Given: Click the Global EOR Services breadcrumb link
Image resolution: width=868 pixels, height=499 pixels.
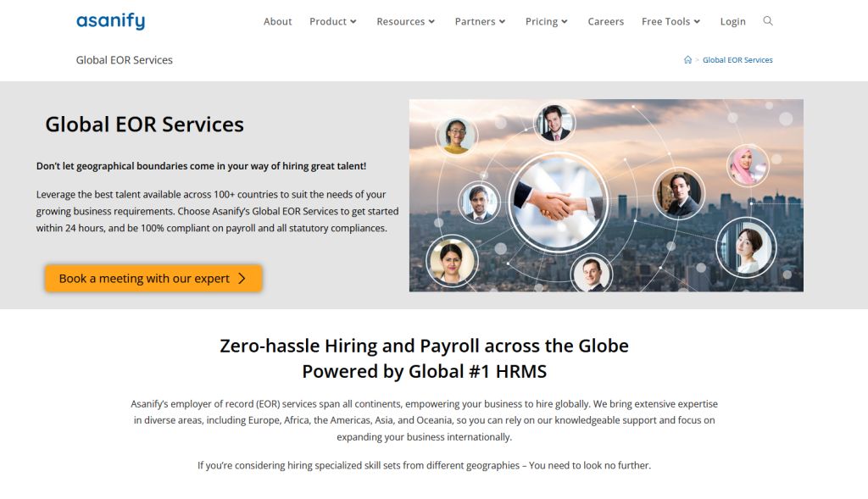Looking at the screenshot, I should (737, 60).
